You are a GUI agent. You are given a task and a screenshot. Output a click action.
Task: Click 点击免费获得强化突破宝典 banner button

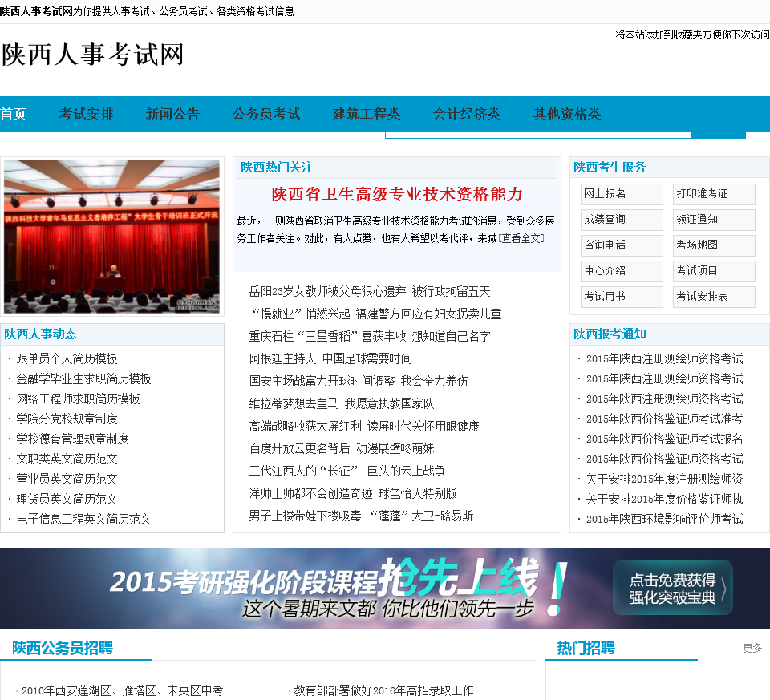[673, 588]
